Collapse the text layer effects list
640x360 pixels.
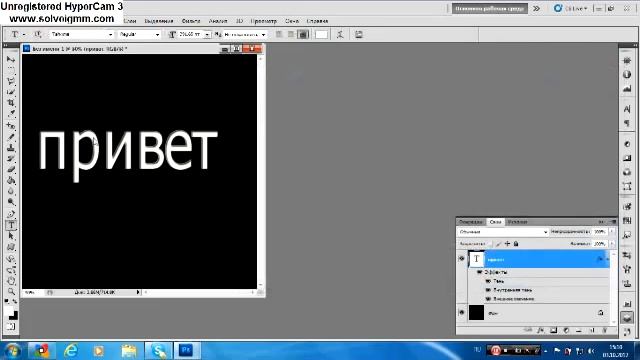(x=607, y=259)
